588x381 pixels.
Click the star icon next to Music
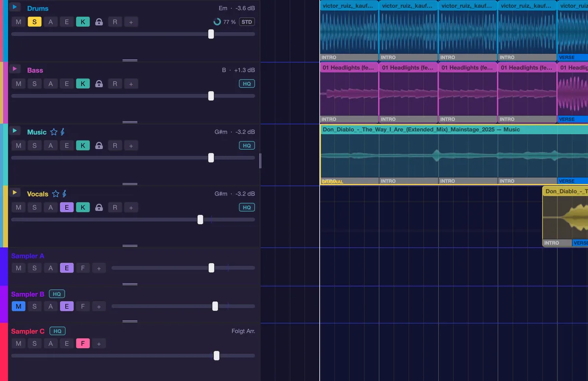pyautogui.click(x=54, y=132)
